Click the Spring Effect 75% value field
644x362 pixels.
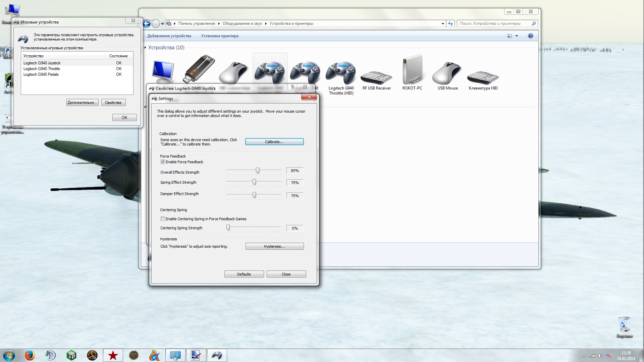[x=295, y=183]
